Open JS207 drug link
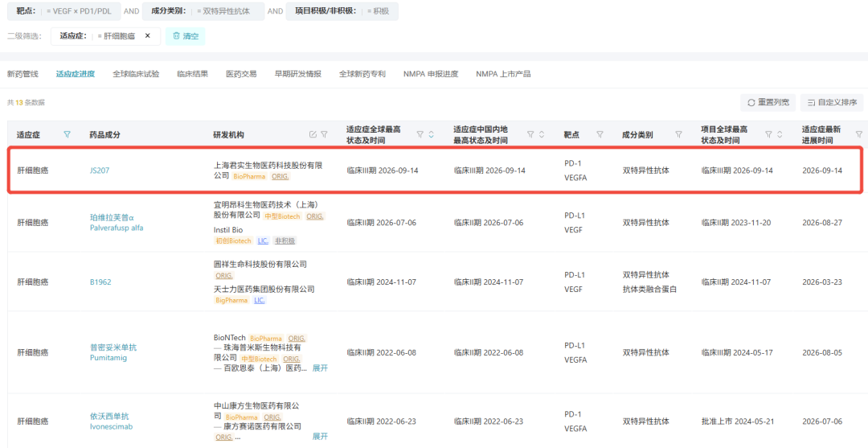Viewport: 868px width, 448px height. click(100, 171)
